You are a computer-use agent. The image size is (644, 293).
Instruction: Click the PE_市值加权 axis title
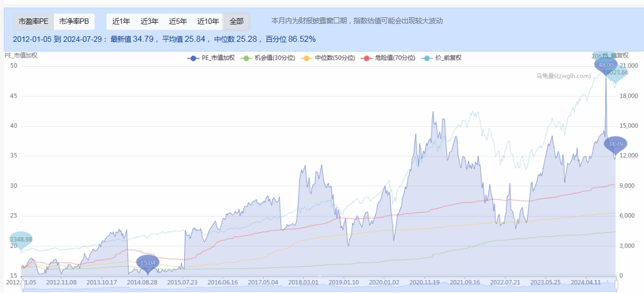tap(21, 55)
